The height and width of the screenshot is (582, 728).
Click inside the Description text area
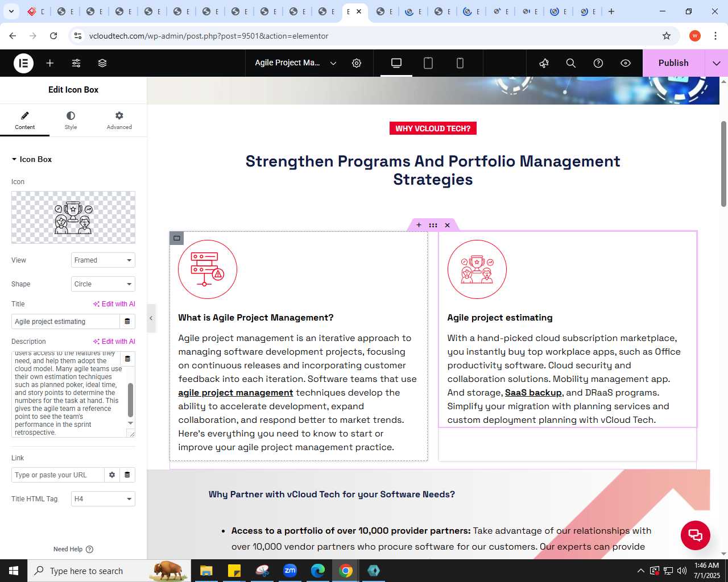[x=68, y=394]
